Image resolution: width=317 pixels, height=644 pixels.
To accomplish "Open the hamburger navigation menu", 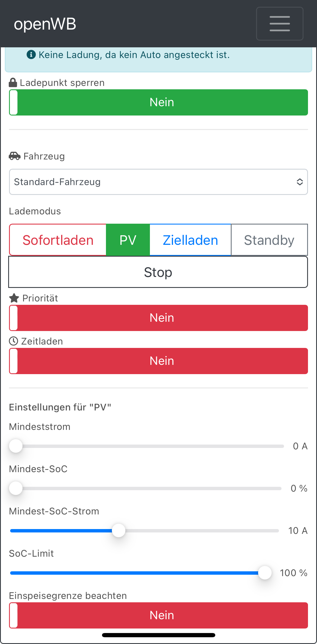I will pyautogui.click(x=280, y=24).
